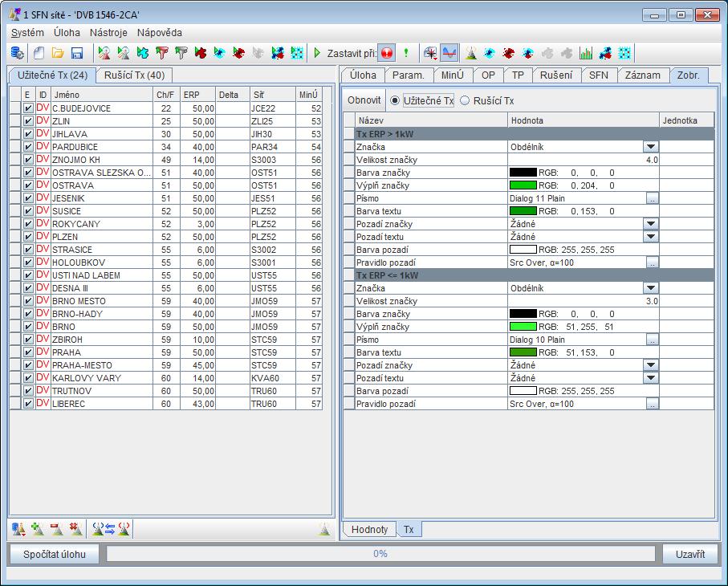728x586 pixels.
Task: Open the Rušení tab
Action: point(555,75)
